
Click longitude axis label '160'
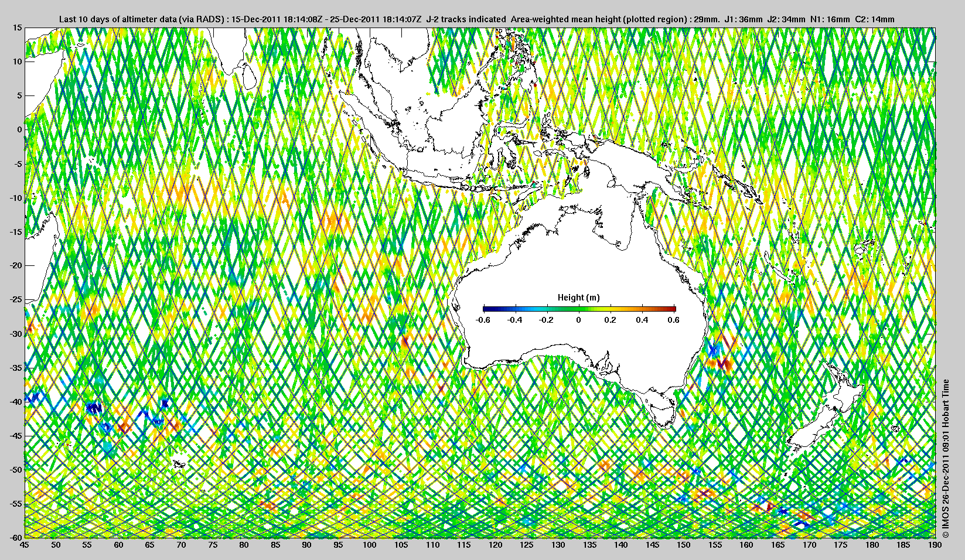pyautogui.click(x=746, y=545)
